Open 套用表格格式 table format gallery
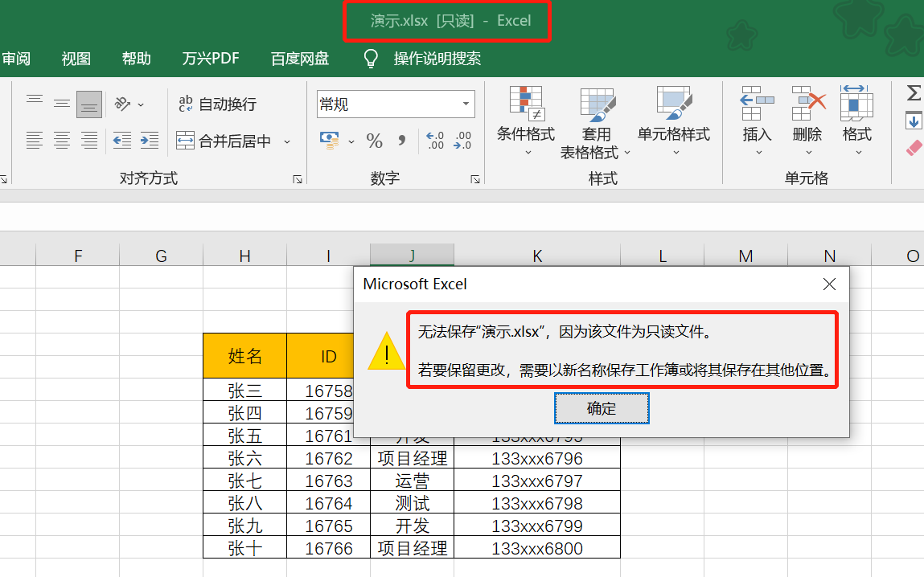Screen dimensions: 924x577 [x=596, y=124]
